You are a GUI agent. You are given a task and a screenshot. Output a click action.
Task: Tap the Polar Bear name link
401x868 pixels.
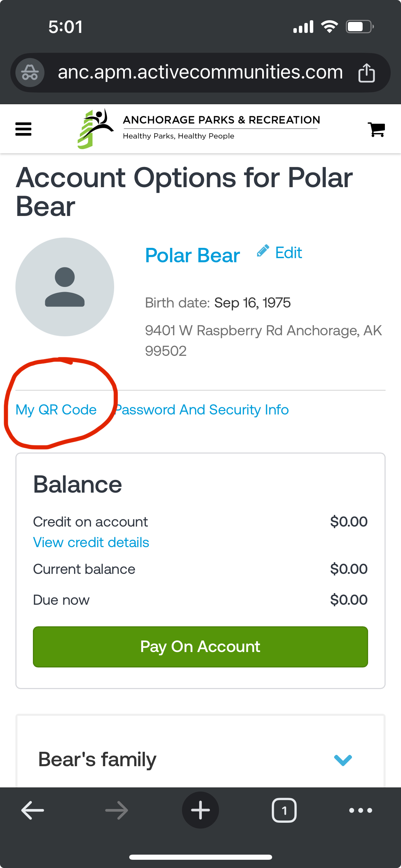[x=192, y=256]
